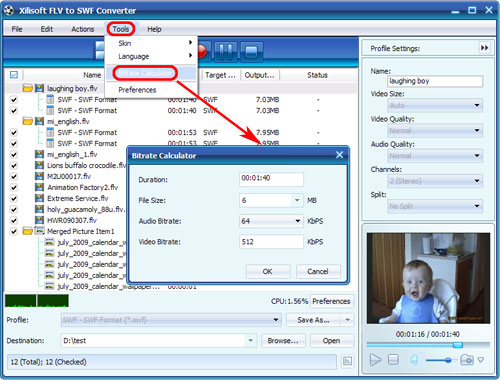
Task: Click the volume slider knob
Action: click(x=448, y=360)
